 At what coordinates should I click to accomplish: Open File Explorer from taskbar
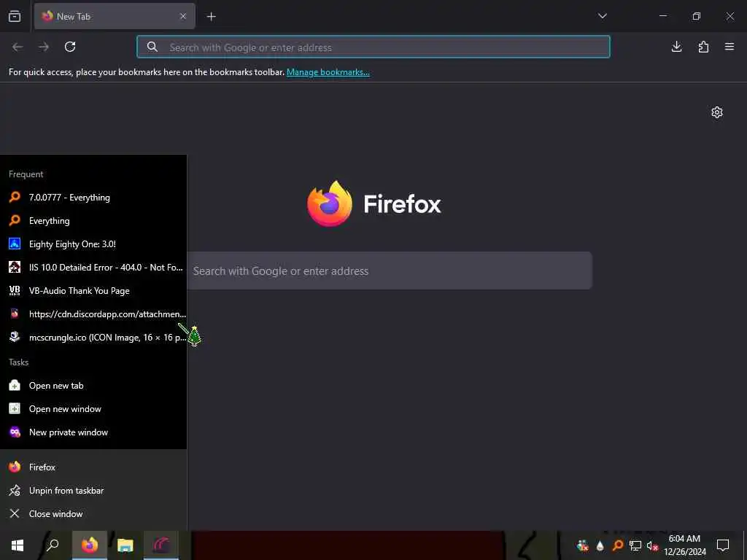(x=125, y=545)
